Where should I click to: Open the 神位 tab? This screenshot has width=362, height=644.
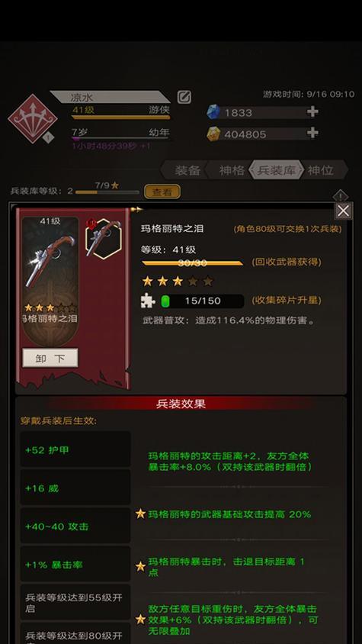click(322, 170)
